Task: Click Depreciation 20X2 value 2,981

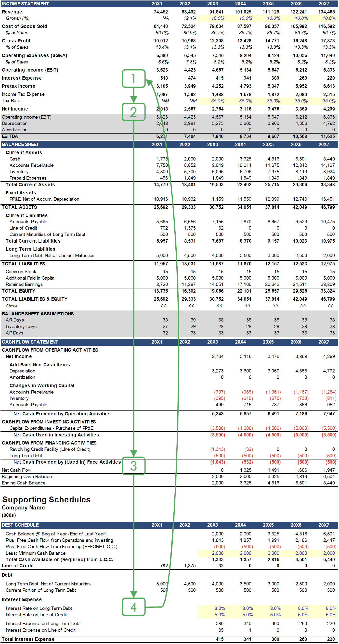Action: pyautogui.click(x=190, y=123)
